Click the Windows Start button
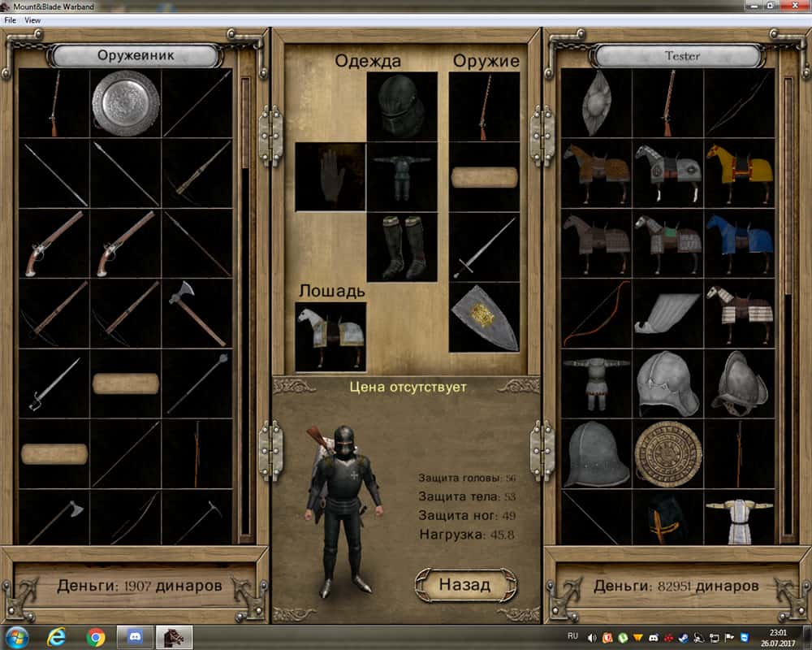Viewport: 812px width, 650px height. (x=18, y=637)
